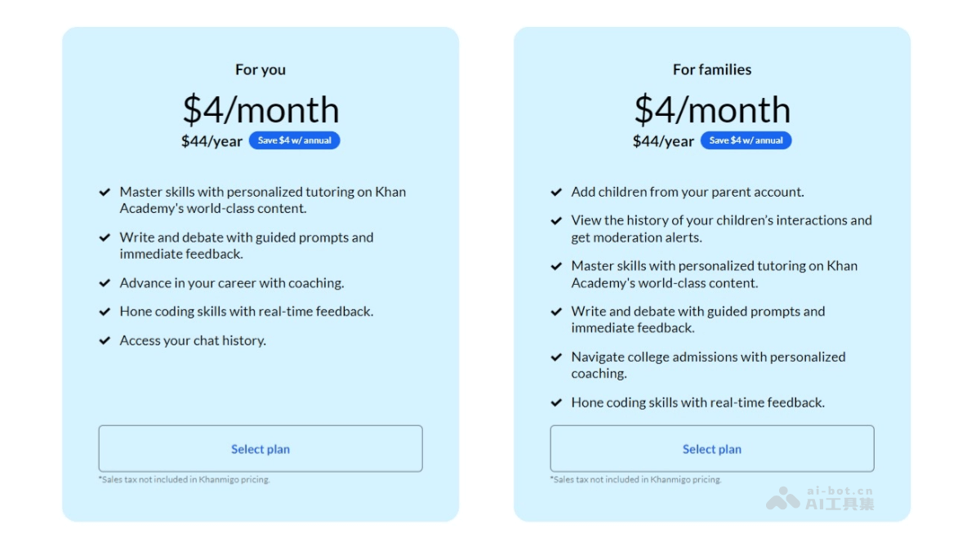980x551 pixels.
Task: Select plan under the For you card
Action: (261, 449)
